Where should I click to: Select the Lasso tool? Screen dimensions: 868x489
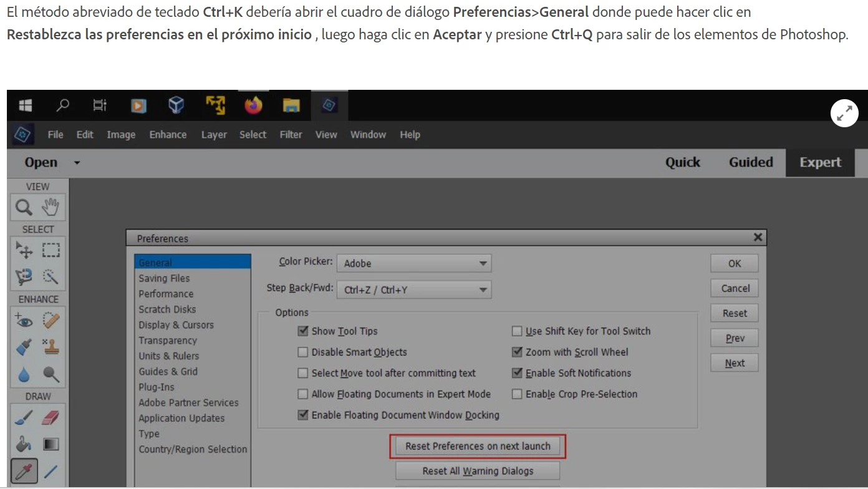(x=24, y=276)
